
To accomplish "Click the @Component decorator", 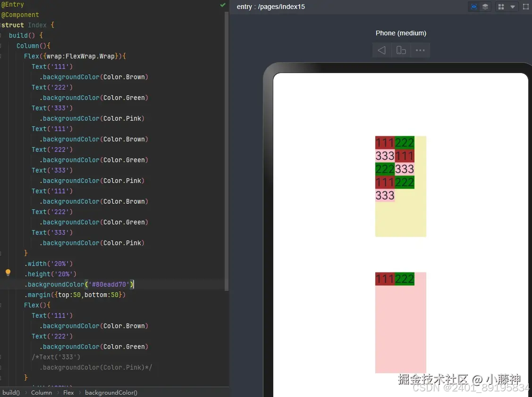I will coord(20,15).
